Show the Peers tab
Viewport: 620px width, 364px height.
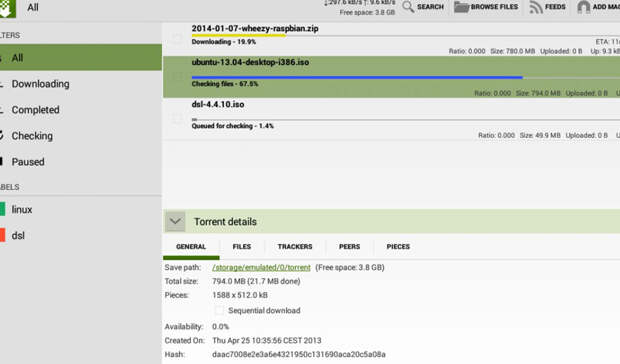pos(349,247)
